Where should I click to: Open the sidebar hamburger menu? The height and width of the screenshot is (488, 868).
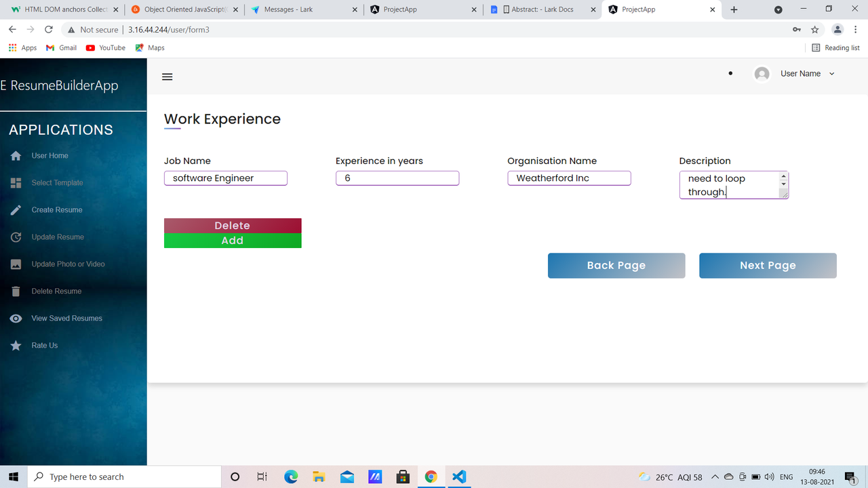pos(167,77)
